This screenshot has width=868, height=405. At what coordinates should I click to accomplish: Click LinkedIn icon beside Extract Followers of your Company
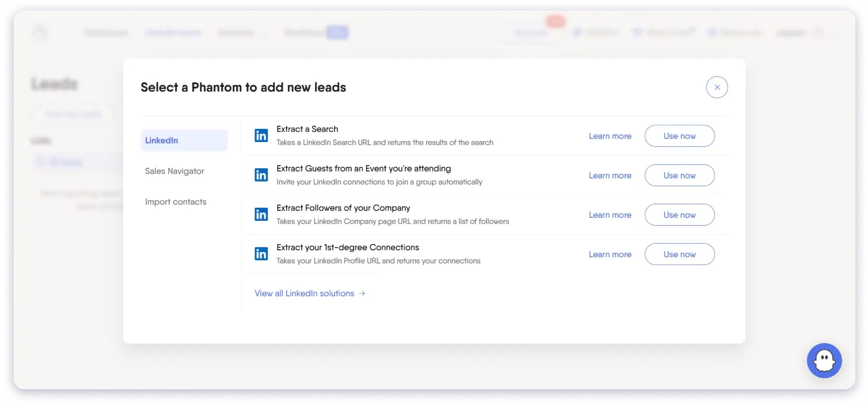pos(261,215)
